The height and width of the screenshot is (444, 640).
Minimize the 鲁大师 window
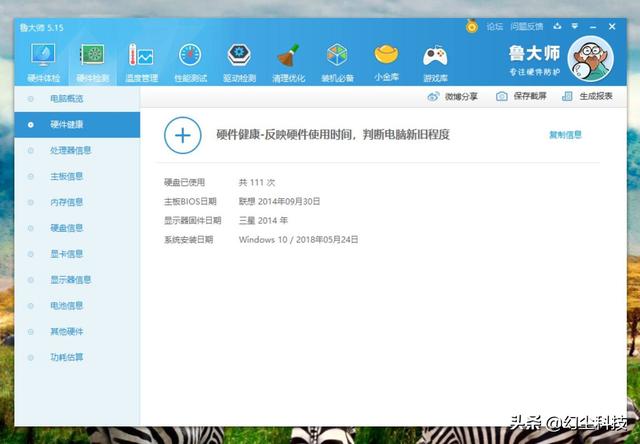tap(593, 27)
